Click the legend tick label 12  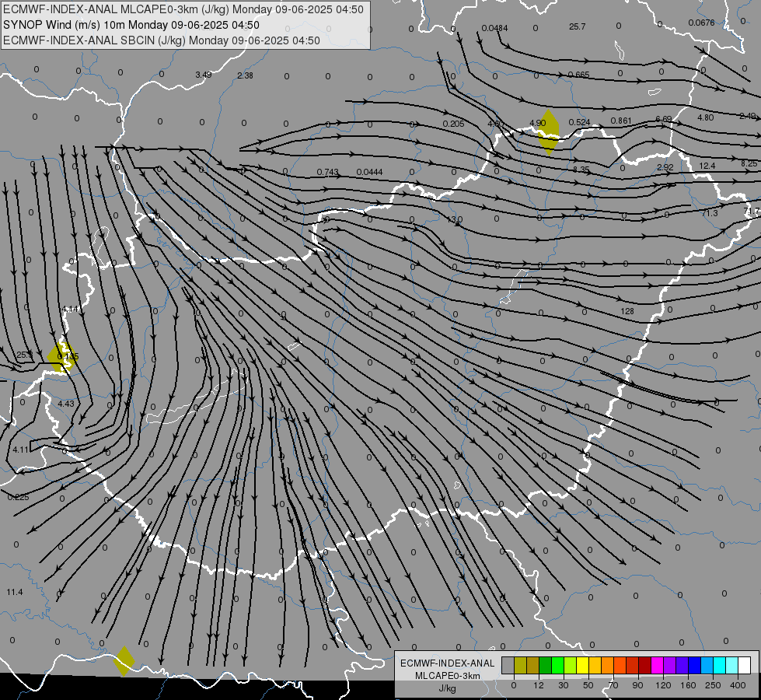pyautogui.click(x=538, y=685)
